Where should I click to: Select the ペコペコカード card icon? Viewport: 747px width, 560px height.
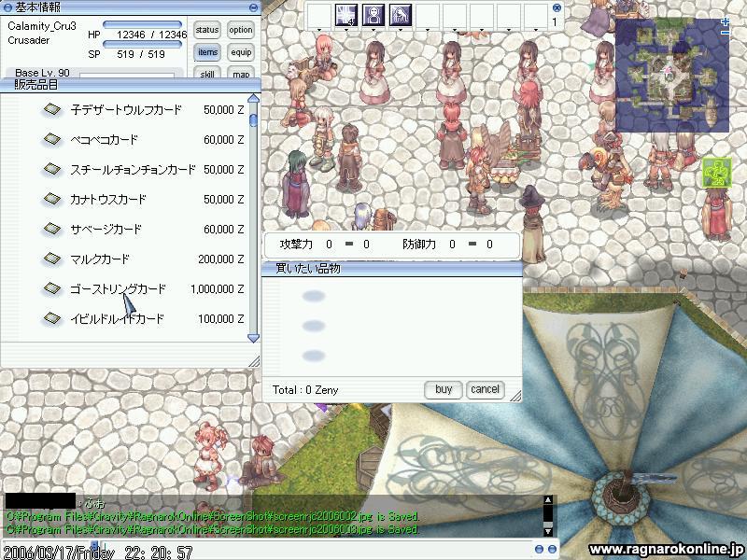coord(52,139)
